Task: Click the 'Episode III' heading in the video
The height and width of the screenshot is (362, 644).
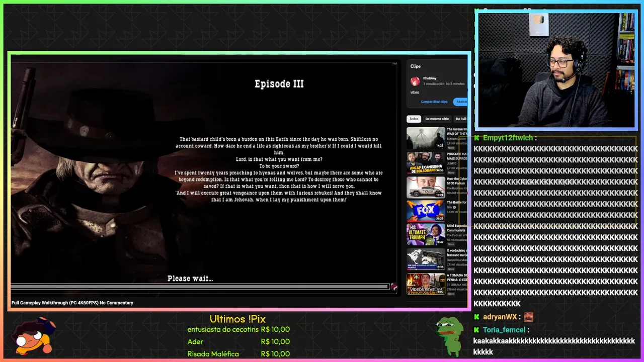Action: tap(279, 84)
